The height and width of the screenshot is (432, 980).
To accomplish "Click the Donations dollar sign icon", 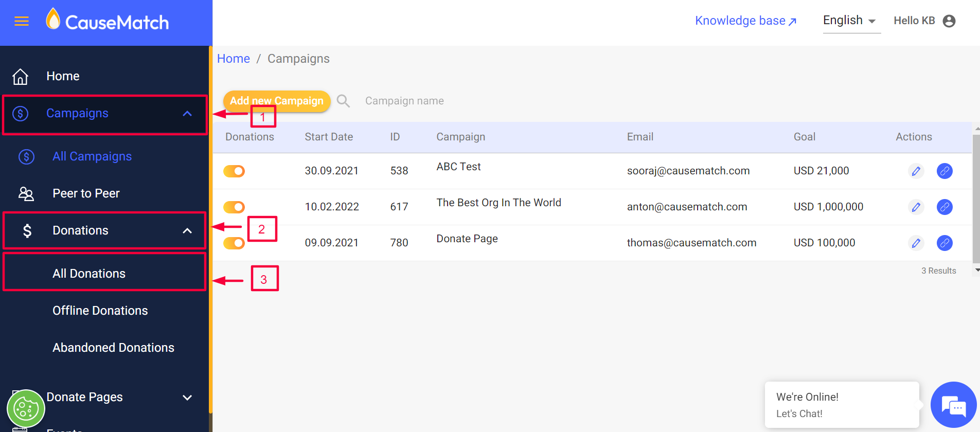I will coord(27,230).
